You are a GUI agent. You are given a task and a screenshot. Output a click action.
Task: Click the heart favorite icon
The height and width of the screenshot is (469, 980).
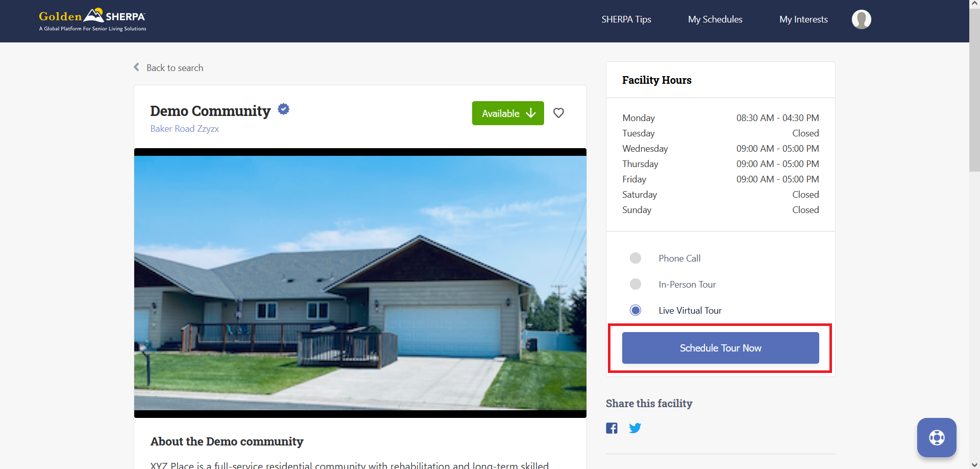tap(558, 113)
